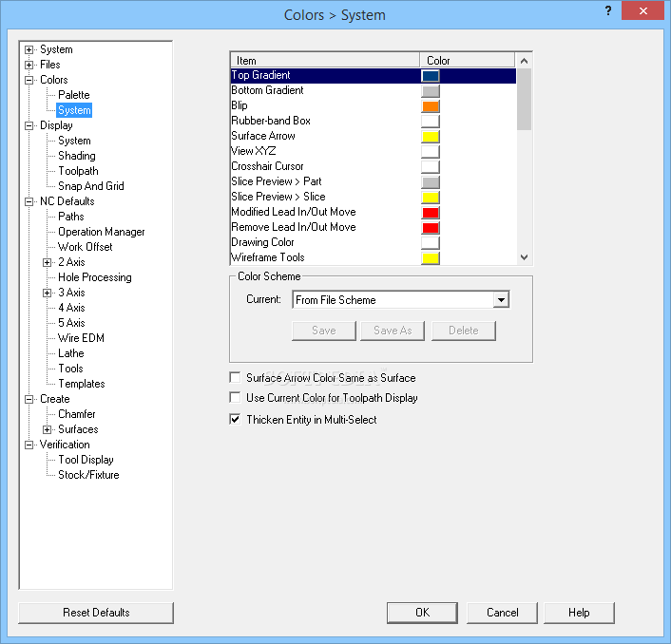Click the Modified Lead In/Out Move red swatch

click(431, 213)
